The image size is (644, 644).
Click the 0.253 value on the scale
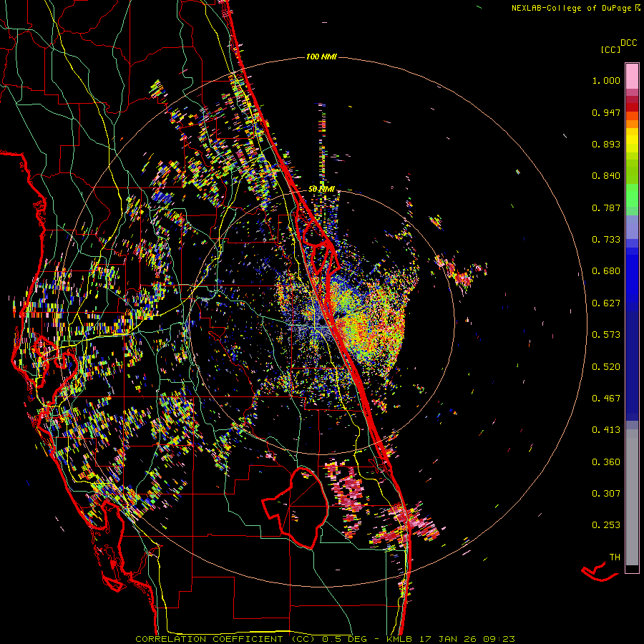pyautogui.click(x=605, y=525)
